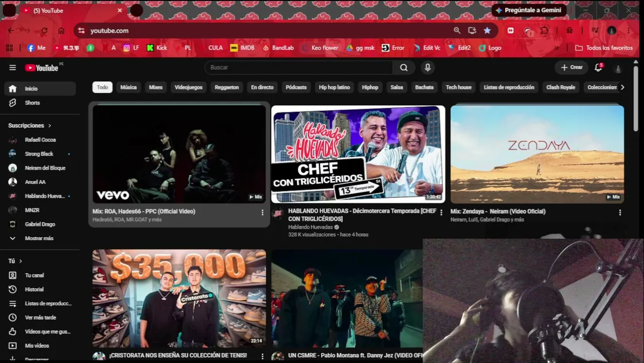The height and width of the screenshot is (363, 644).
Task: Open Shorts in the sidebar
Action: (40, 103)
